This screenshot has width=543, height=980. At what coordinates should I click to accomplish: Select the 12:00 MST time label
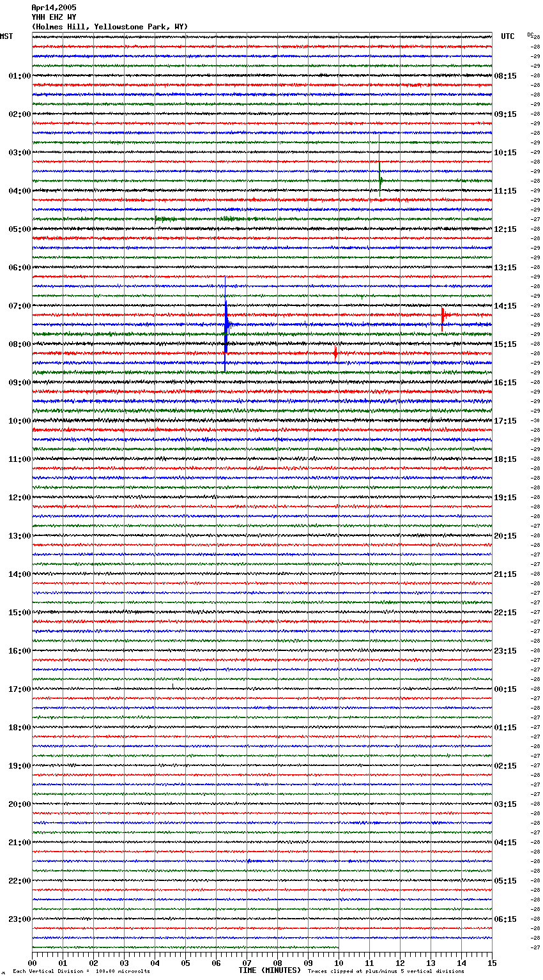coord(20,498)
